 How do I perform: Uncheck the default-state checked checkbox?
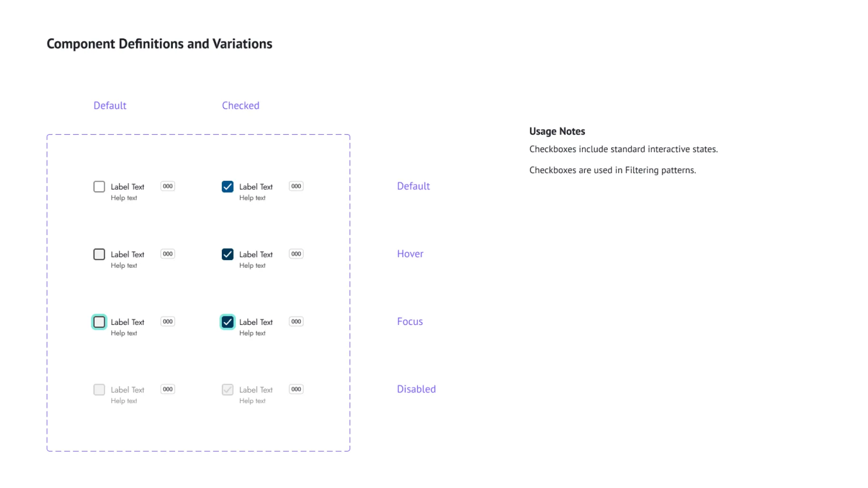coord(227,186)
